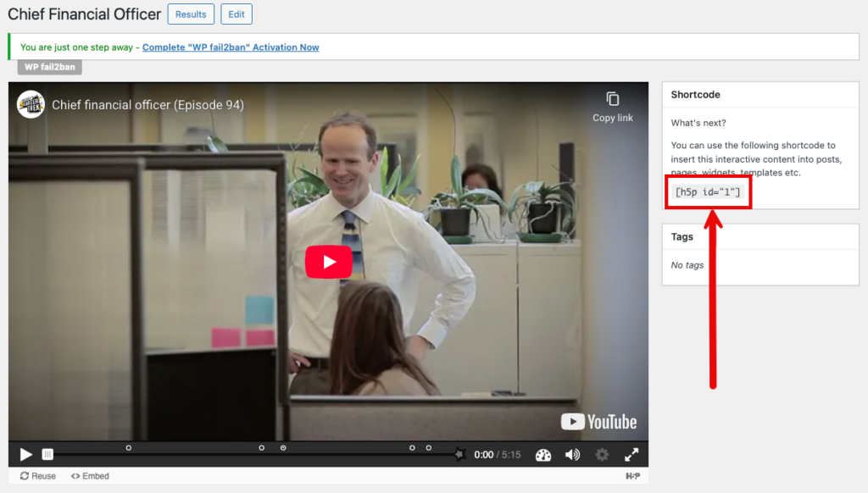Click the Copy link icon
Viewport: 868px width, 493px height.
(x=612, y=99)
